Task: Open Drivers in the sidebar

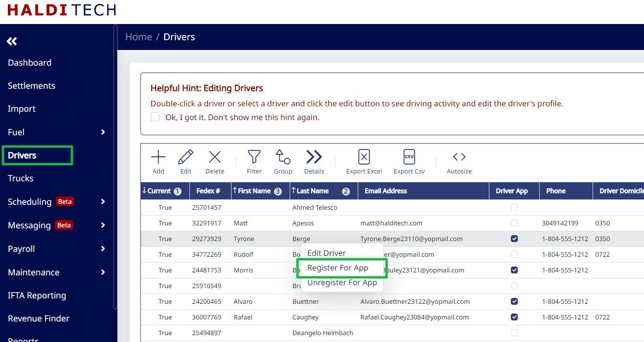Action: (22, 155)
